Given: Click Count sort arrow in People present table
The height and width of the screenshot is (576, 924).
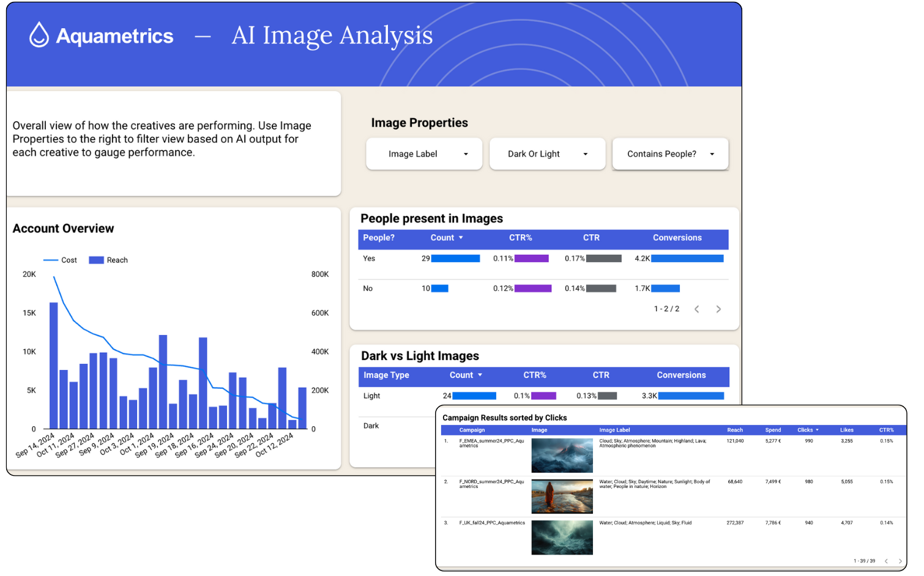Looking at the screenshot, I should (x=461, y=238).
